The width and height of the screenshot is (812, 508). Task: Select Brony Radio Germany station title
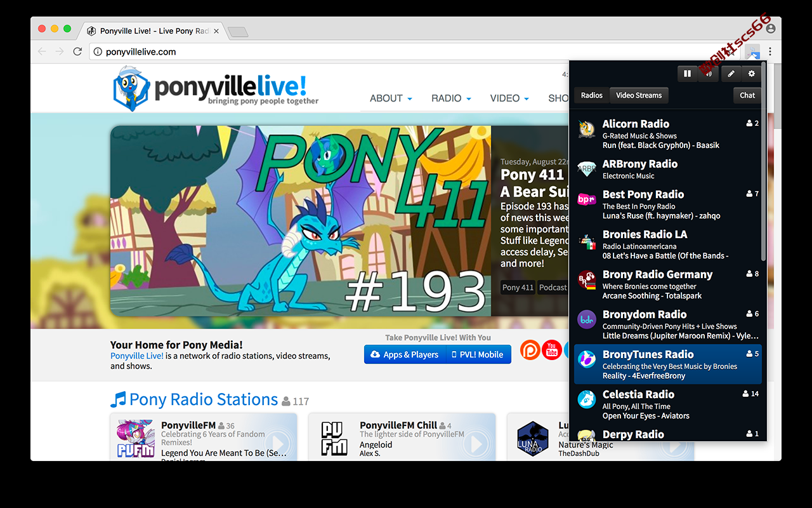point(658,274)
